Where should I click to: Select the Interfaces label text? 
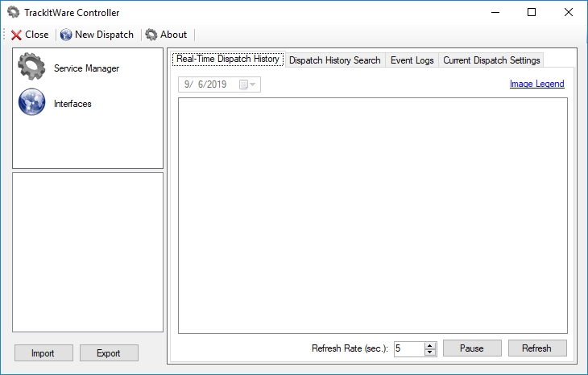click(72, 104)
